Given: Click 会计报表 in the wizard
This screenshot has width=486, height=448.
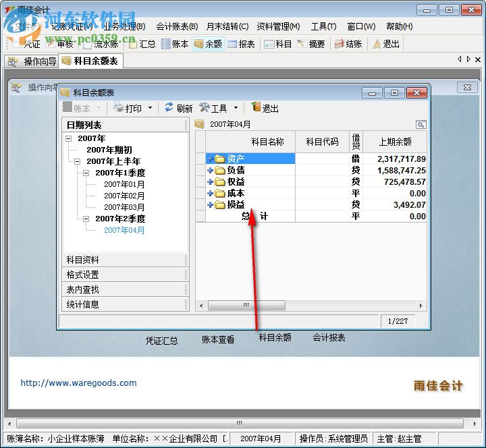Looking at the screenshot, I should tap(329, 338).
